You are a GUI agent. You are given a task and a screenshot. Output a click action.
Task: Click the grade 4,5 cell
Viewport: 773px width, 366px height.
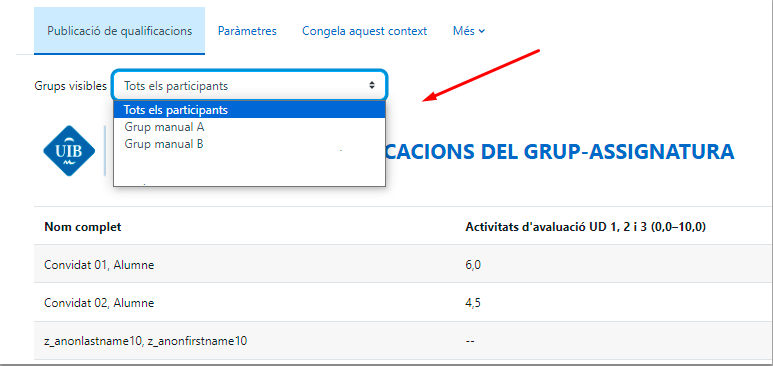(473, 302)
